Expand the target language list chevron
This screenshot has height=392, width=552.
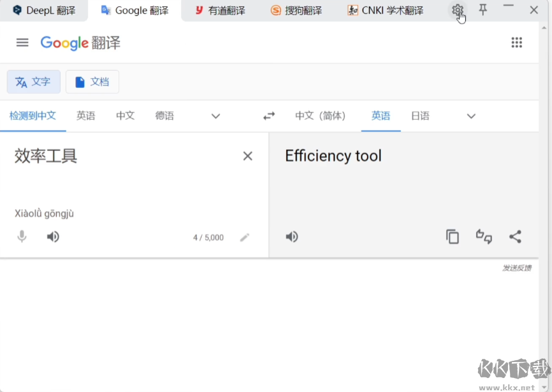click(x=471, y=116)
